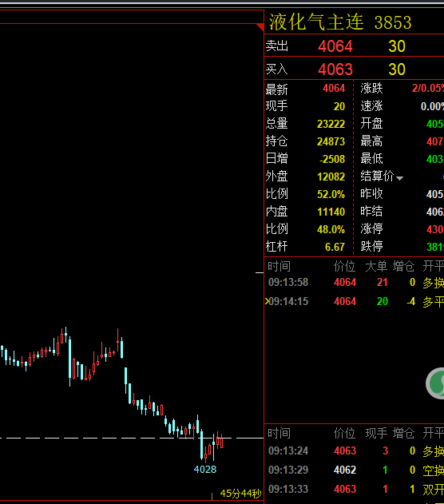Click the 4028 low price label on chart

(x=205, y=470)
